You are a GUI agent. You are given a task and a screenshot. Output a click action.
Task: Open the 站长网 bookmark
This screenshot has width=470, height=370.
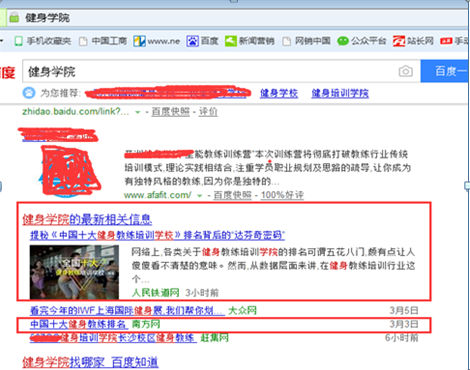coord(413,41)
